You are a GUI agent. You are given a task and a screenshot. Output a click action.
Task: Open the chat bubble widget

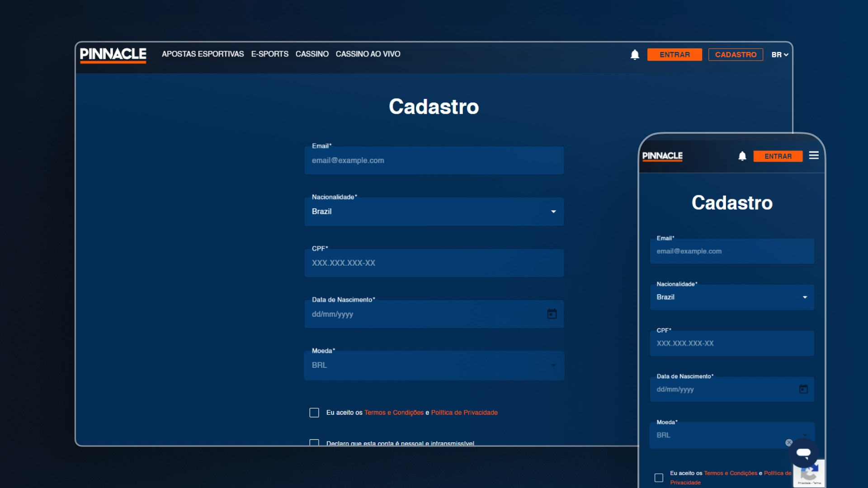pos(803,453)
